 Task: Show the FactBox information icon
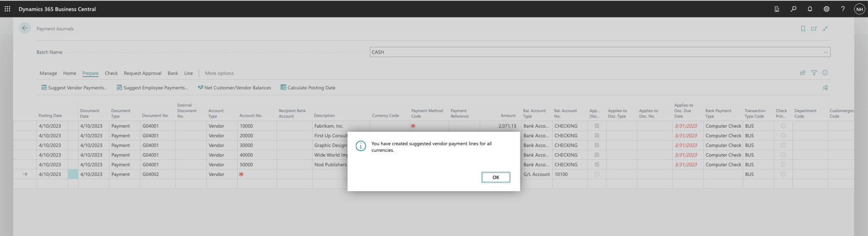click(x=825, y=73)
